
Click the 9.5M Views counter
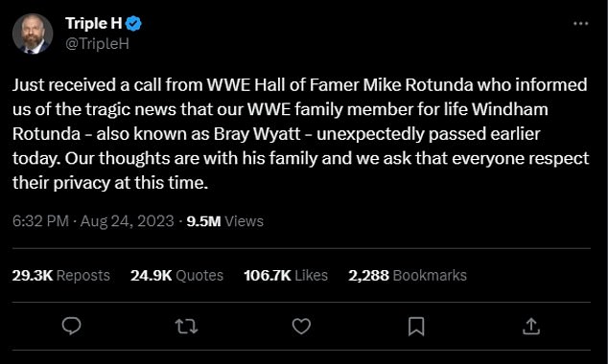[225, 221]
